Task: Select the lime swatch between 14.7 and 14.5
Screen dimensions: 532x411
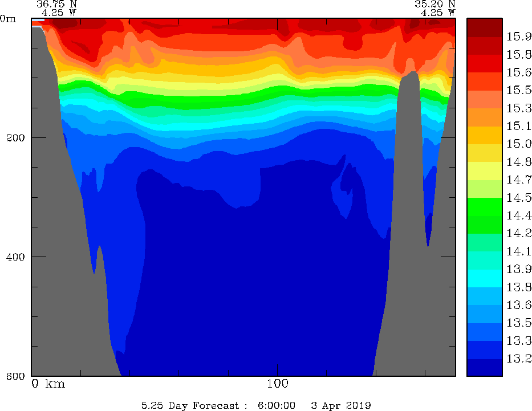Action: tap(485, 189)
